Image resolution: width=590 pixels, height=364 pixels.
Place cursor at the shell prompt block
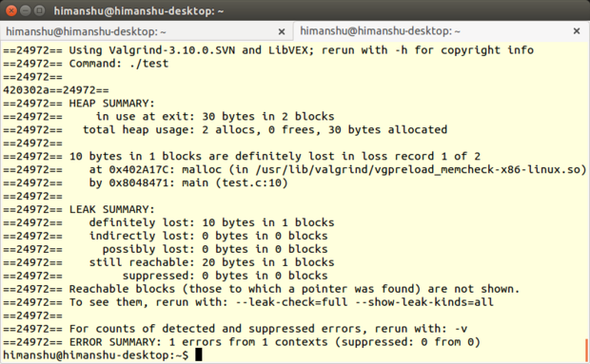pos(199,354)
